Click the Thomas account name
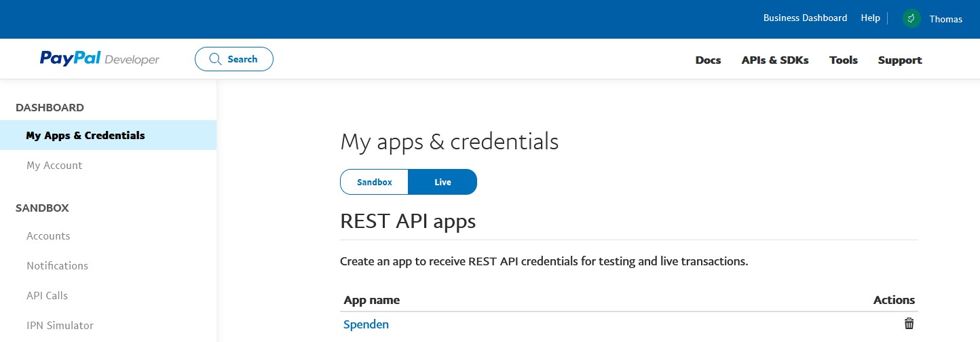 click(945, 19)
